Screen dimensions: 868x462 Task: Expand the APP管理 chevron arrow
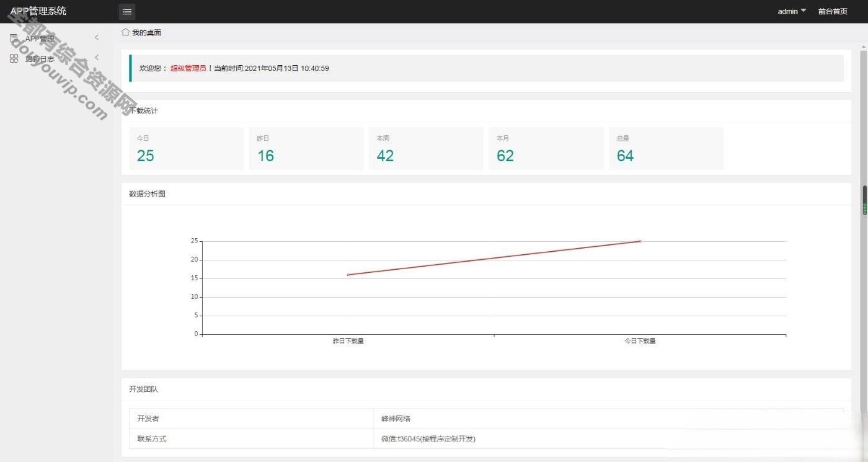click(97, 38)
